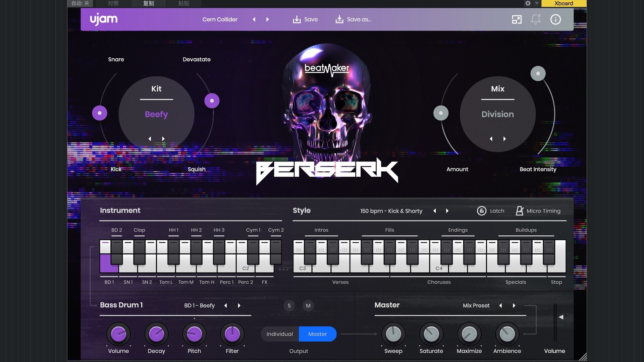Click the Kick slider handle
Image resolution: width=644 pixels, height=362 pixels.
[x=100, y=113]
